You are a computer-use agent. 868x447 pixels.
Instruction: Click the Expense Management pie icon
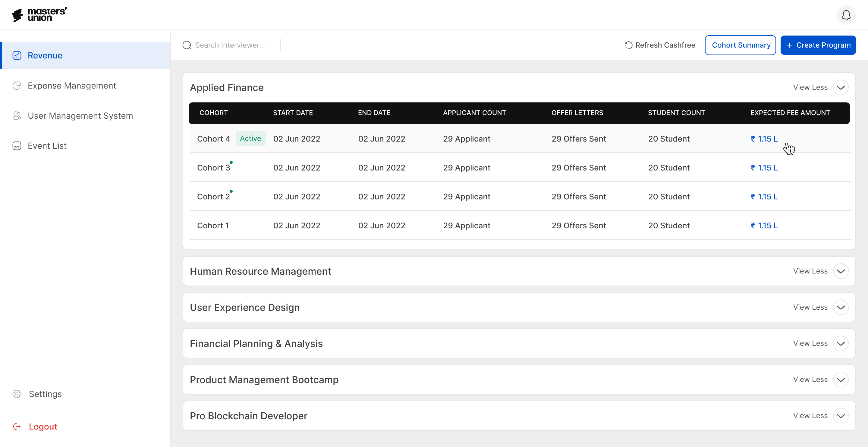[x=17, y=86]
